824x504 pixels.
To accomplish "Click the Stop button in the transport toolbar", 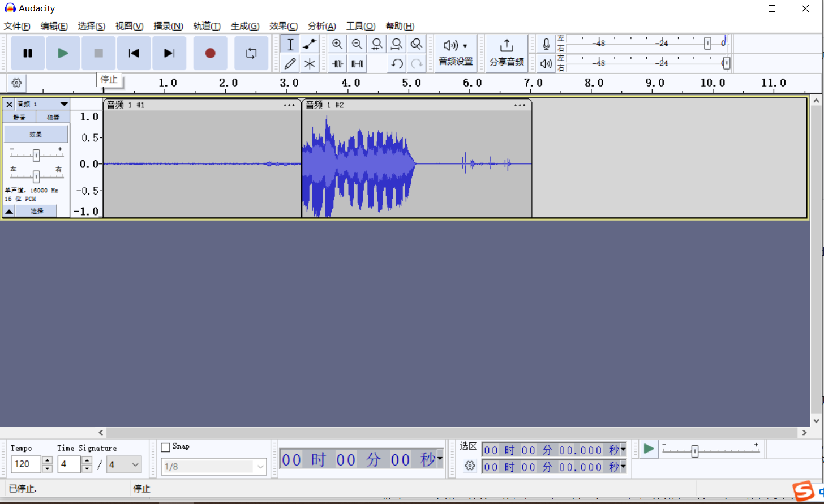I will [98, 53].
